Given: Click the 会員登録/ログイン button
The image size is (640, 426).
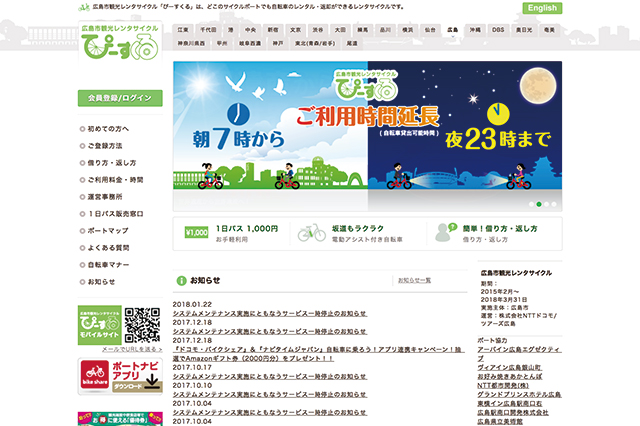Looking at the screenshot, I should 120,98.
